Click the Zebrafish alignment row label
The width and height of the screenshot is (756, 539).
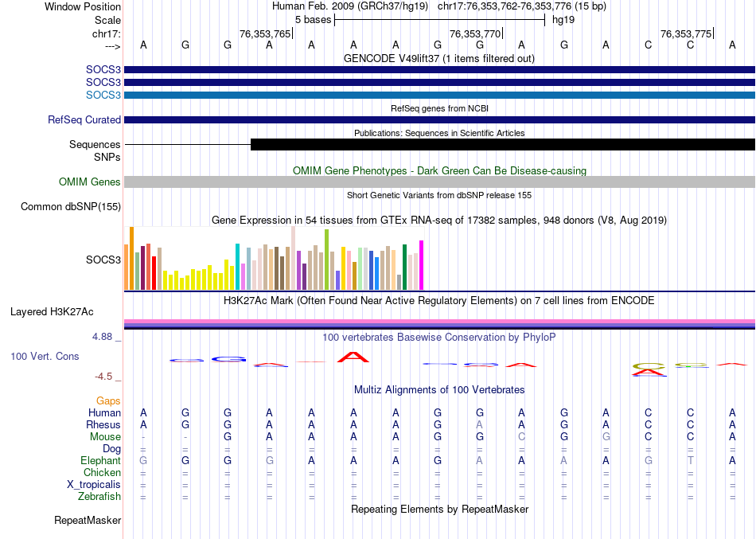click(99, 497)
